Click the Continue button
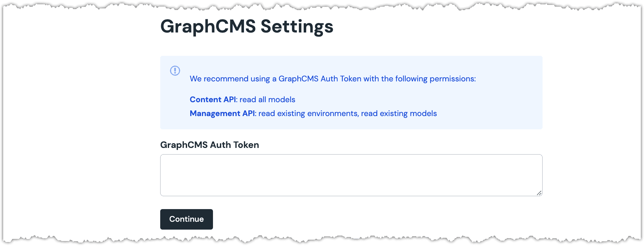This screenshot has width=644, height=246. click(x=186, y=219)
